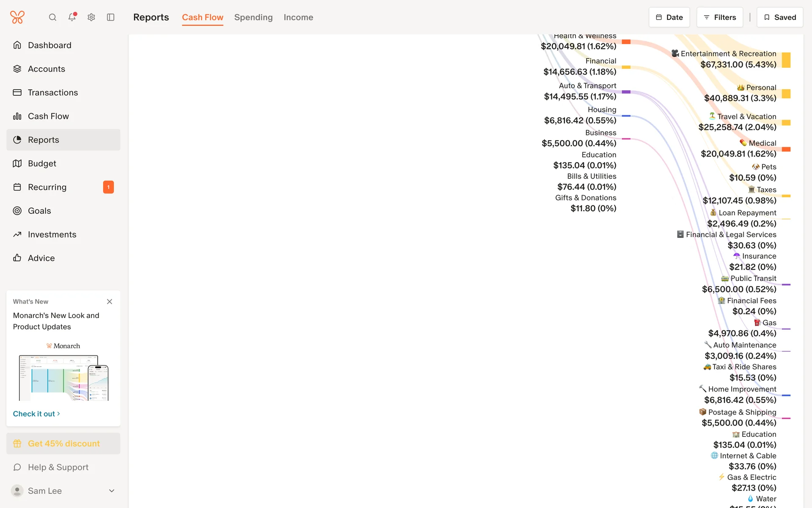
Task: Go to Dashboard in the sidebar
Action: point(49,45)
